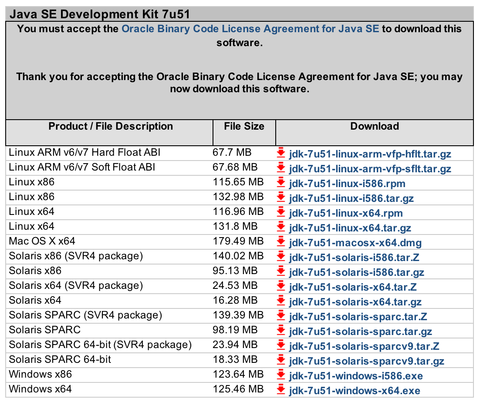Click download icon beside jdk-7u51-solaris-sparcv9.tar.gz
Image resolution: width=480 pixels, height=402 pixels.
[x=281, y=360]
